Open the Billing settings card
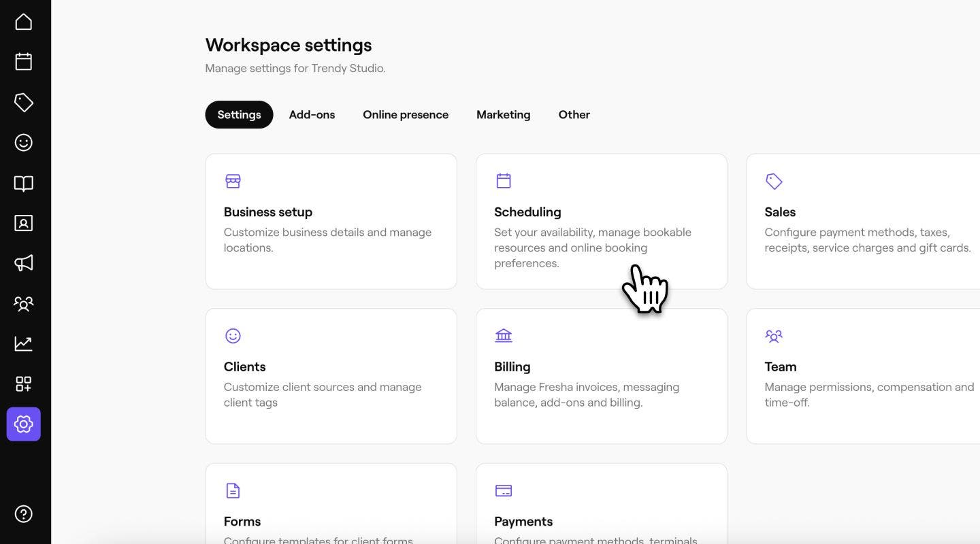This screenshot has width=980, height=544. click(602, 376)
